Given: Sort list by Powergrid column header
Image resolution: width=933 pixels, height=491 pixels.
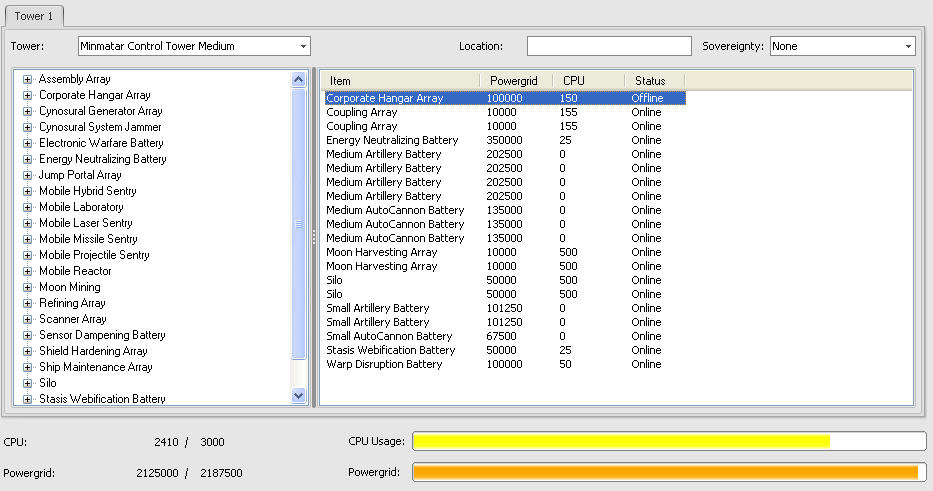Looking at the screenshot, I should (514, 80).
